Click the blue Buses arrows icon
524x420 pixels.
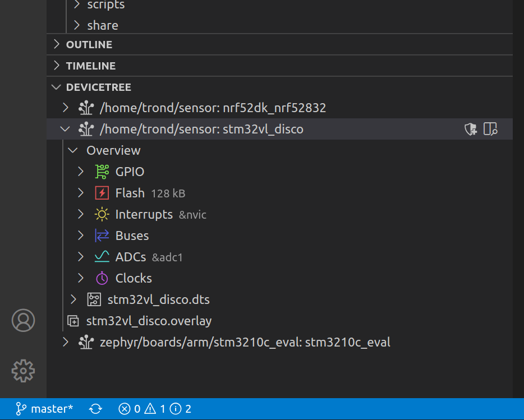pyautogui.click(x=102, y=236)
